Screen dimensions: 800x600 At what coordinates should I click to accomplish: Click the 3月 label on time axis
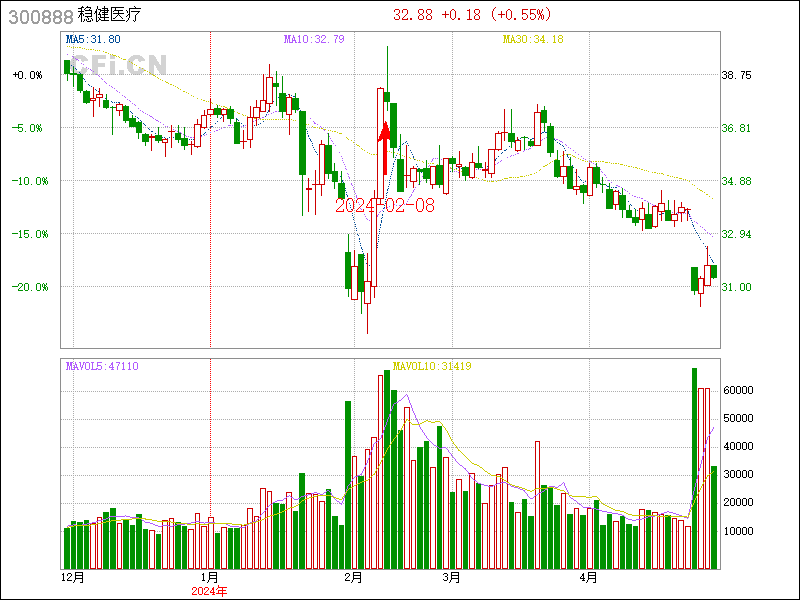click(451, 577)
